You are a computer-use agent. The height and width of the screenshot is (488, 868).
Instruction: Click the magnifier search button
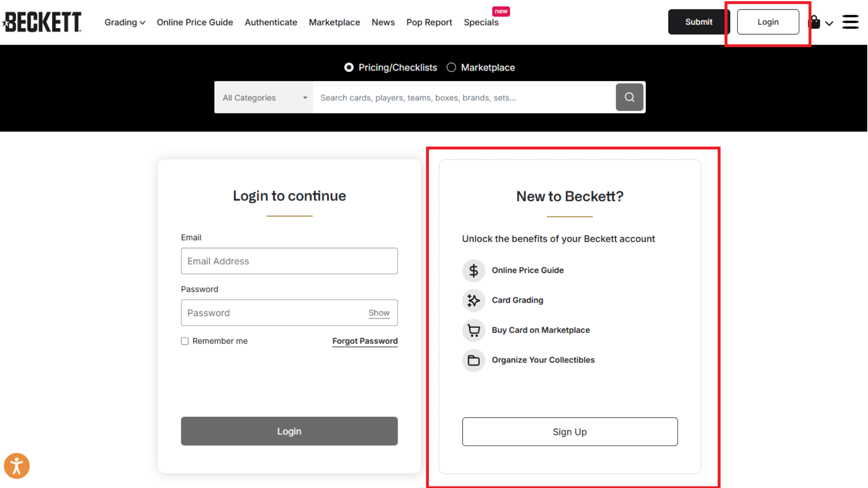pos(629,97)
